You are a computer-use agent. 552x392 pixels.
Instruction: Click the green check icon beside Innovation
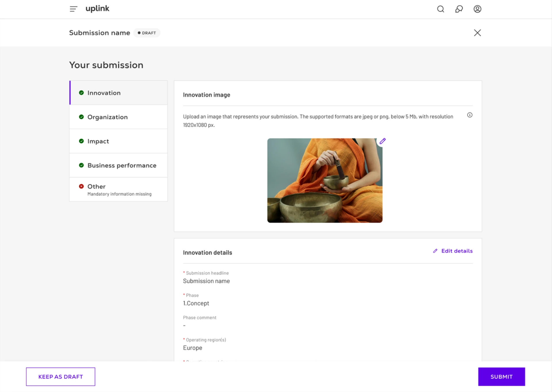[x=81, y=93]
